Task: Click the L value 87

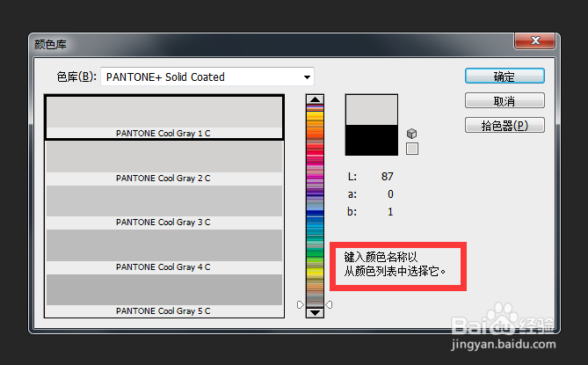Action: 388,176
